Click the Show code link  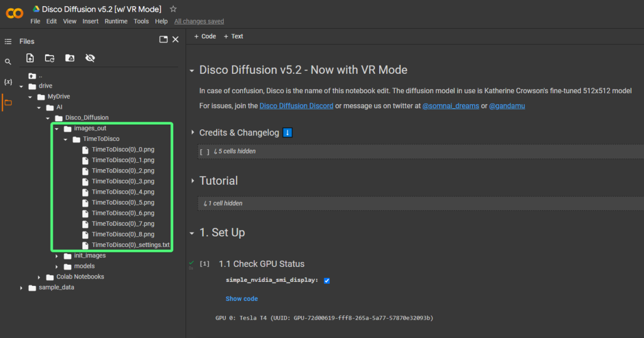(x=241, y=298)
